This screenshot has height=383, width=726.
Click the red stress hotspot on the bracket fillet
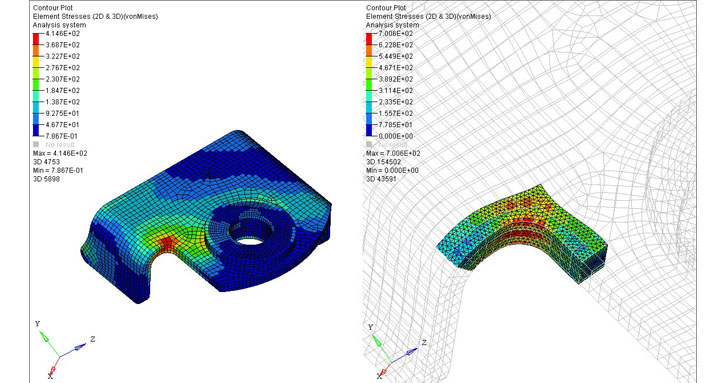click(x=167, y=242)
